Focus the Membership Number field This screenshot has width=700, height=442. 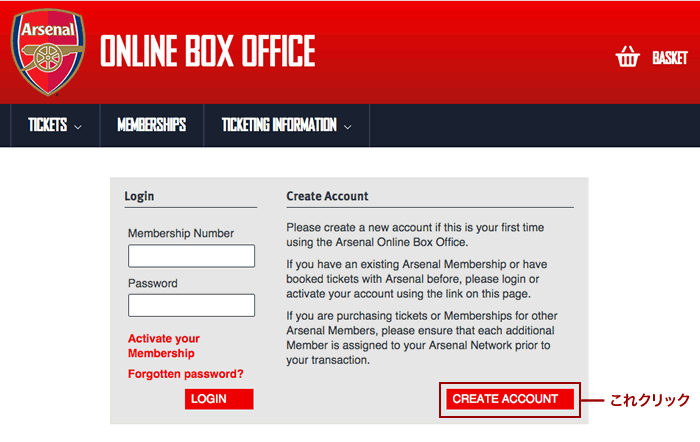click(x=192, y=256)
